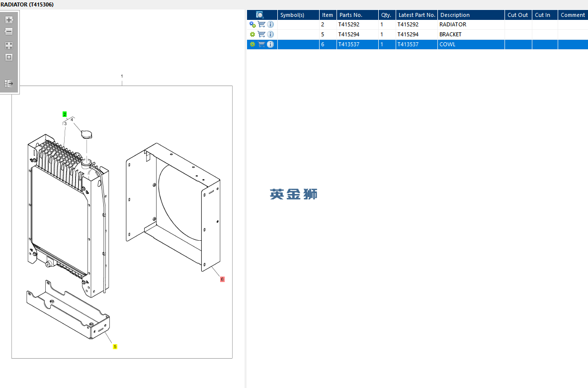This screenshot has height=388, width=588.
Task: Zoom in on the diagram with plus icon
Action: point(9,20)
